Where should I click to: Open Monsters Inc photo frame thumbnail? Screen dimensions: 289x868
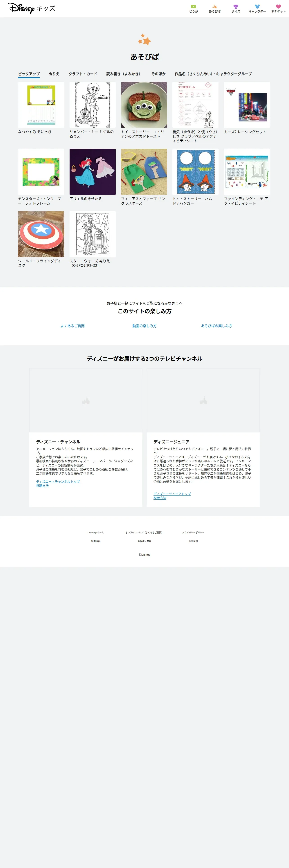point(41,172)
